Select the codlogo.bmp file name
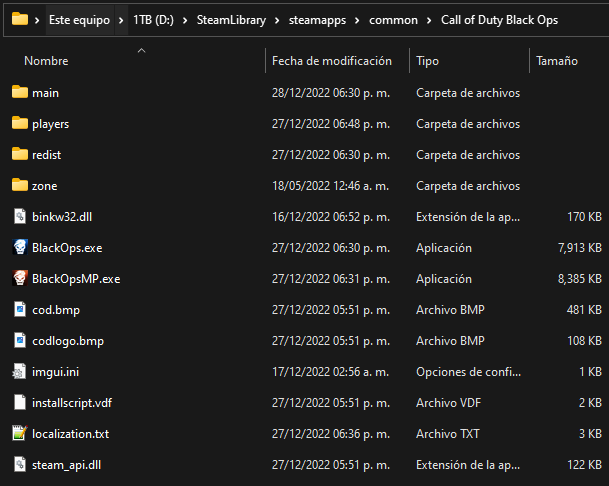 [68, 341]
